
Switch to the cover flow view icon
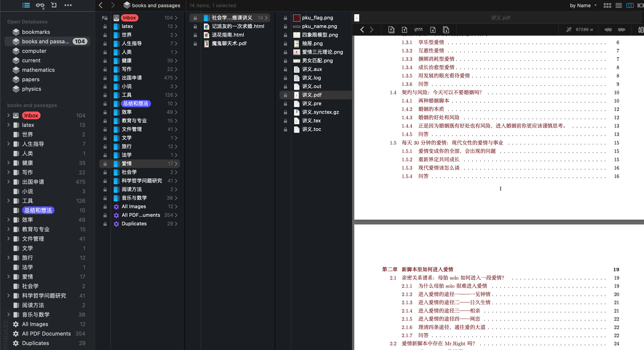[641, 5]
